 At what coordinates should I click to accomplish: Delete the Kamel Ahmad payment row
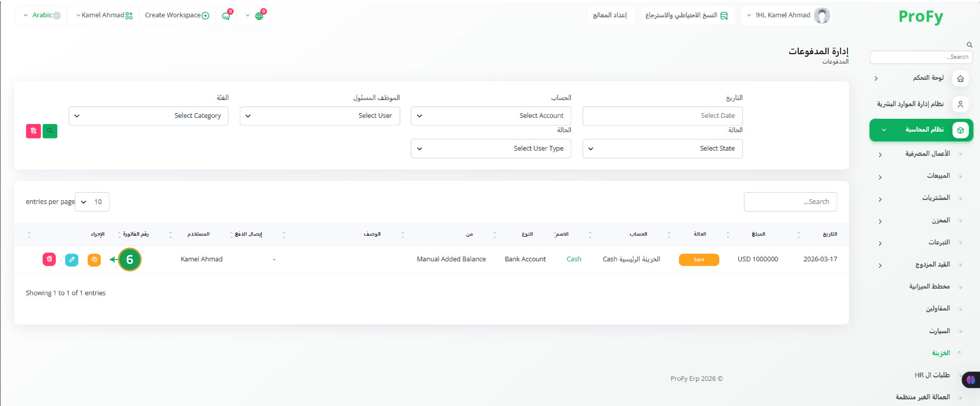point(49,259)
